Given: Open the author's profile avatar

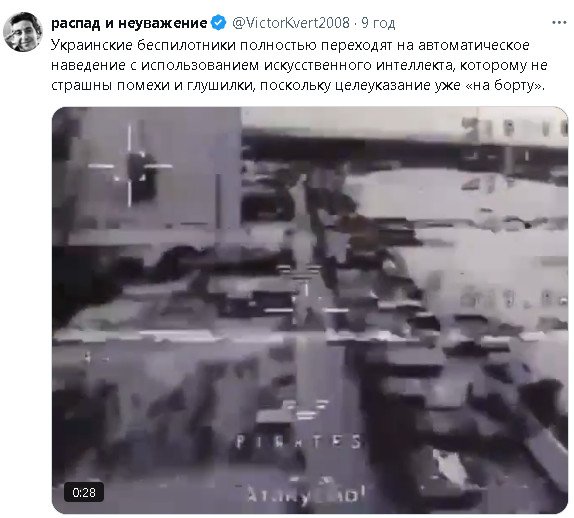Looking at the screenshot, I should pyautogui.click(x=23, y=32).
